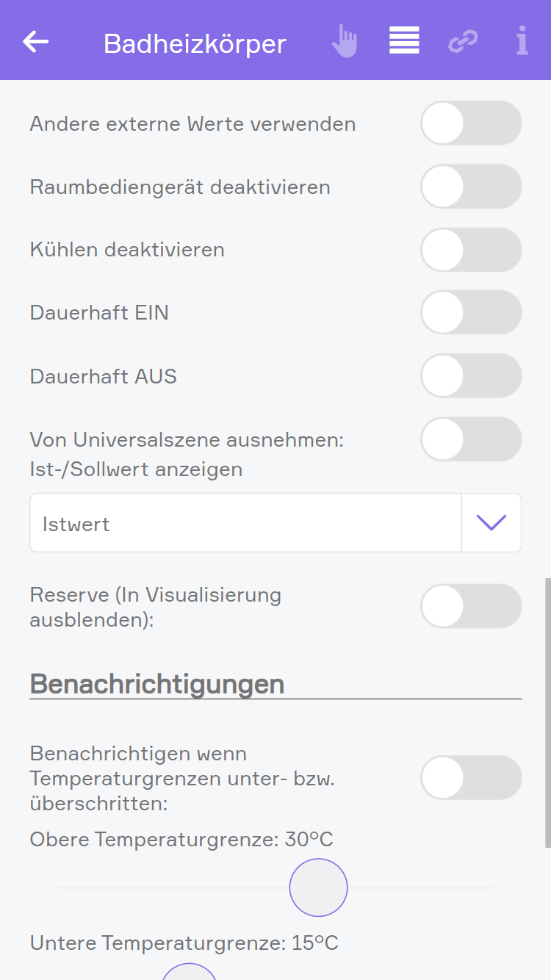Click the chain link icon
551x980 pixels.
463,42
